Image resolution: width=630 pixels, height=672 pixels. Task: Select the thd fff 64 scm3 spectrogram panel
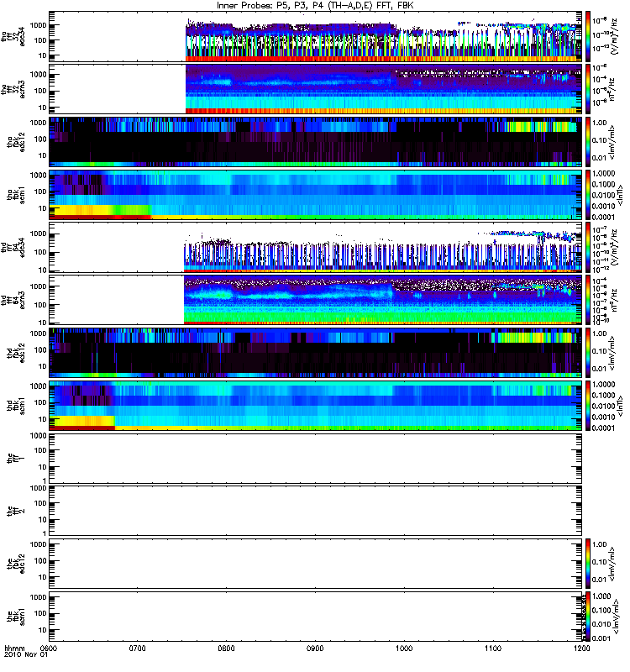316,300
